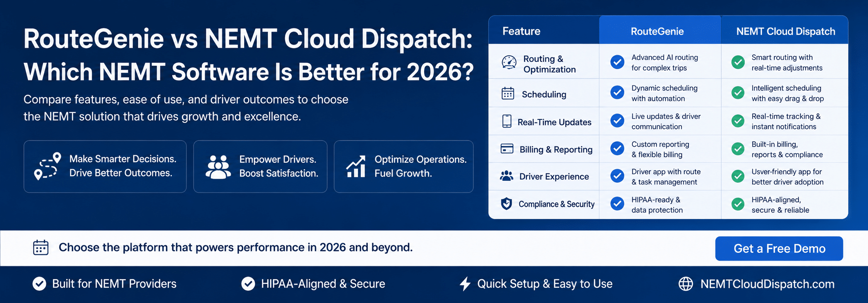Click the growth chart icon on Optimize Operations card
The image size is (868, 303).
pyautogui.click(x=356, y=166)
